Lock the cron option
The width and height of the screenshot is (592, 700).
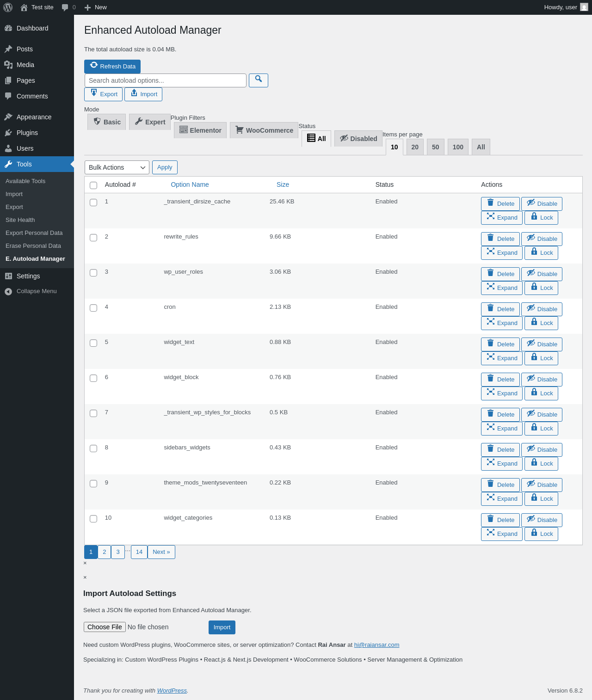coord(541,323)
